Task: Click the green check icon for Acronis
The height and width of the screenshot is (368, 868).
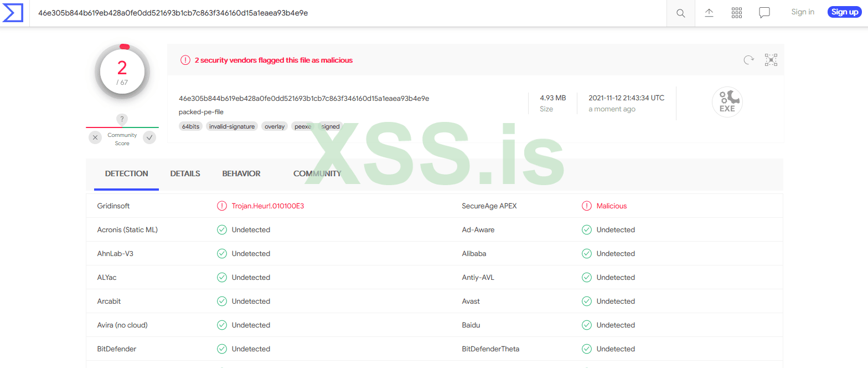Action: (x=222, y=229)
